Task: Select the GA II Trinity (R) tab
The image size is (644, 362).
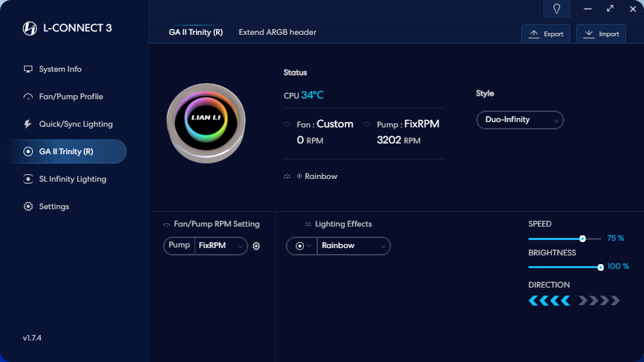Action: point(195,32)
